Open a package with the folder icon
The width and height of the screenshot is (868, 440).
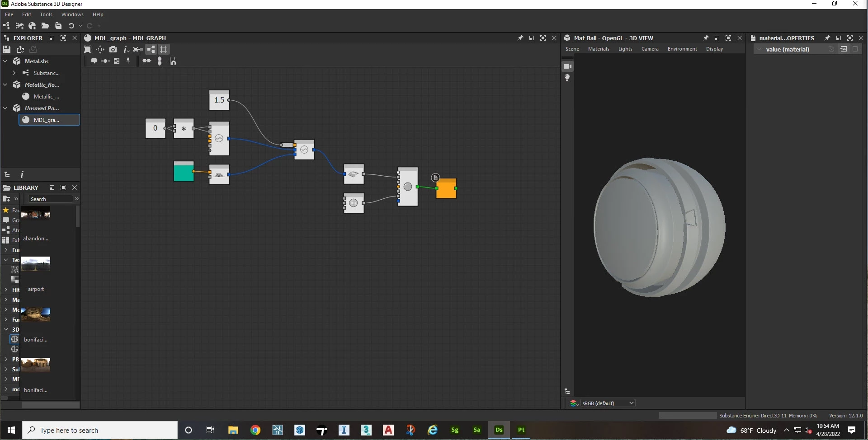click(x=45, y=26)
